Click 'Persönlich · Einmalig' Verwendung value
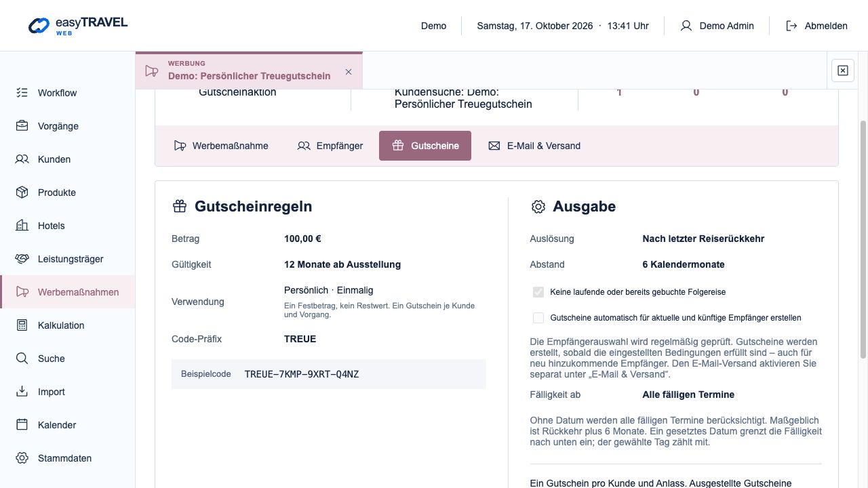This screenshot has width=868, height=488. 329,290
